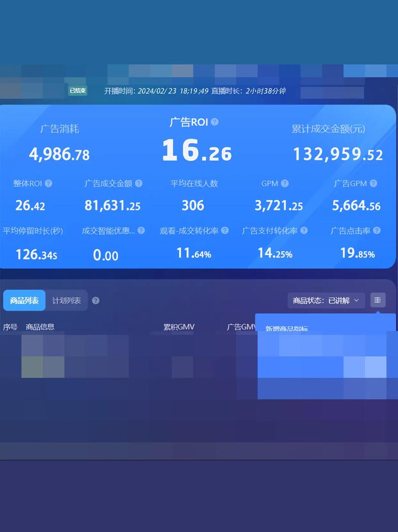Click the 广告消耗 value 4,986.78
The height and width of the screenshot is (532, 398).
coord(59,154)
